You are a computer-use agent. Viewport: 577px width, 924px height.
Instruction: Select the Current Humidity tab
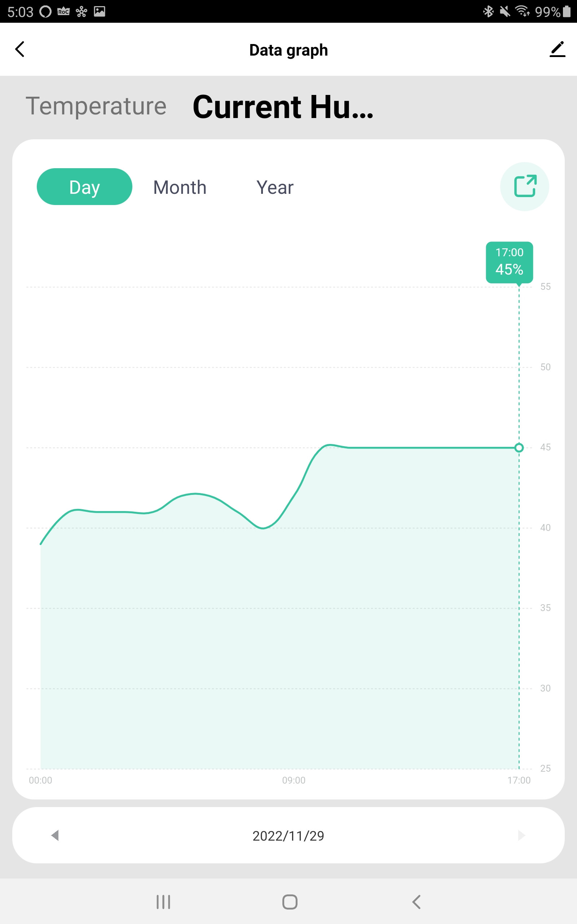click(x=283, y=106)
